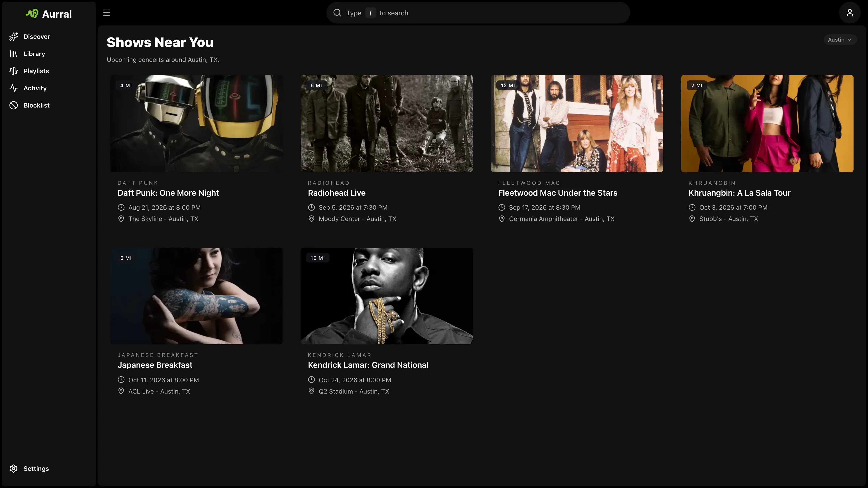Viewport: 868px width, 488px height.
Task: Click the FLEETWOOD MAC artist label
Action: coord(529,183)
